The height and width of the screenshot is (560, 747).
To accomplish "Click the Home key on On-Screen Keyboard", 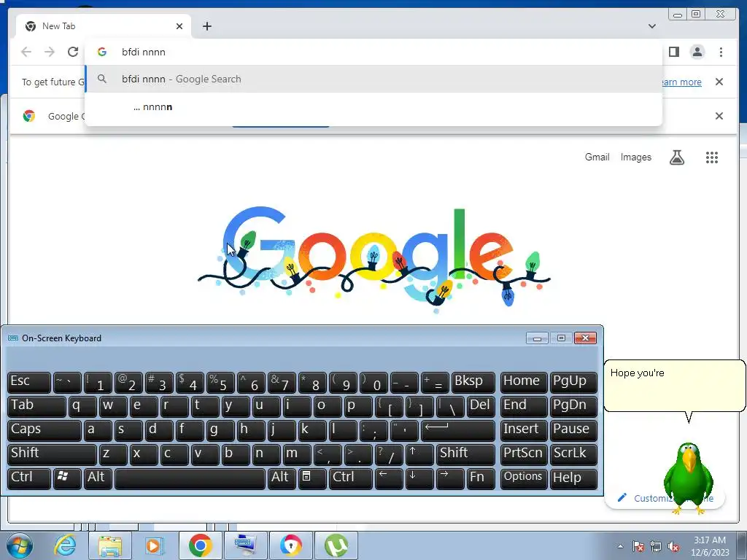I will [x=524, y=382].
